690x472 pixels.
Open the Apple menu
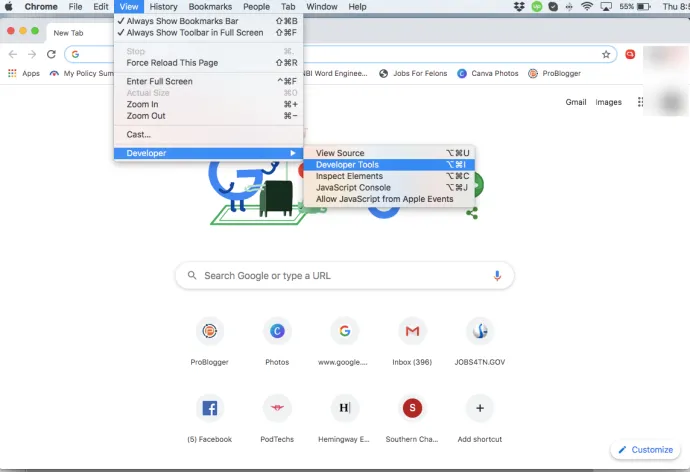[9, 7]
